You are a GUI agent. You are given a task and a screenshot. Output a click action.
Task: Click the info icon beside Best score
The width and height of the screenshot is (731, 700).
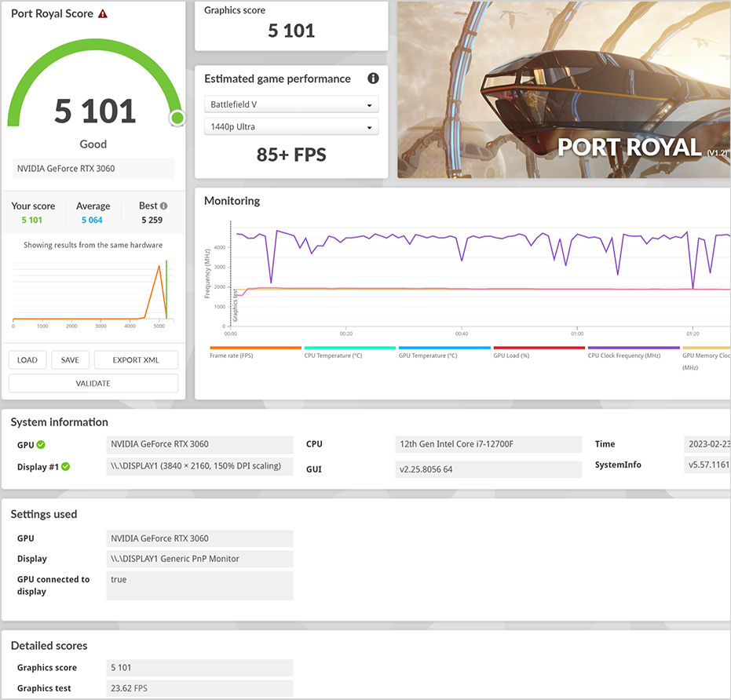click(163, 206)
